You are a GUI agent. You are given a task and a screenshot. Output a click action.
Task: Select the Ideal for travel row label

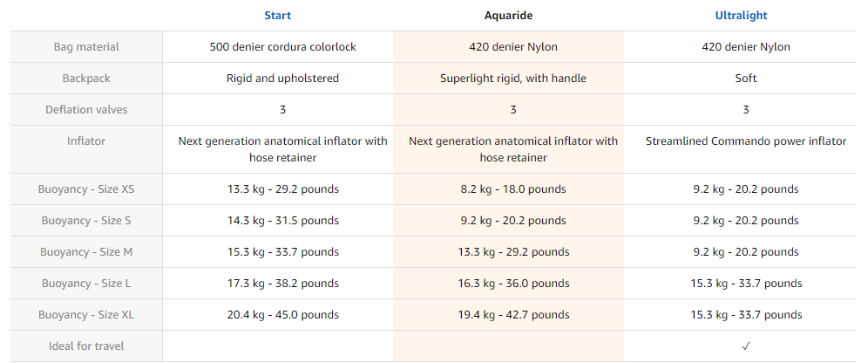[x=86, y=346]
